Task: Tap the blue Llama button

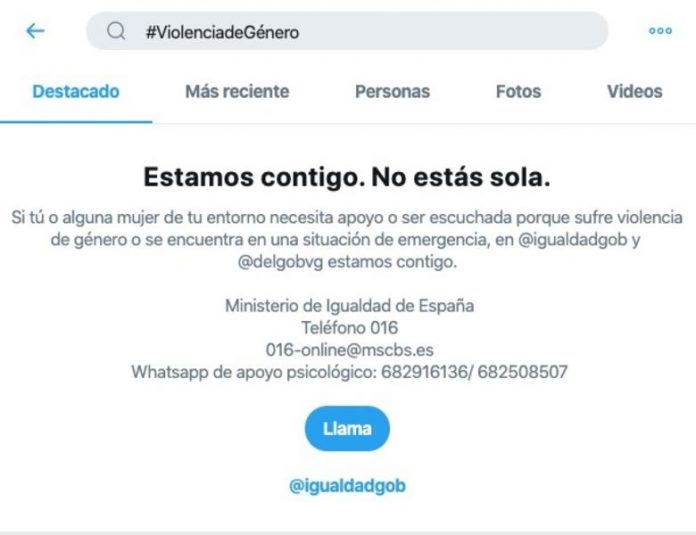Action: (x=347, y=428)
